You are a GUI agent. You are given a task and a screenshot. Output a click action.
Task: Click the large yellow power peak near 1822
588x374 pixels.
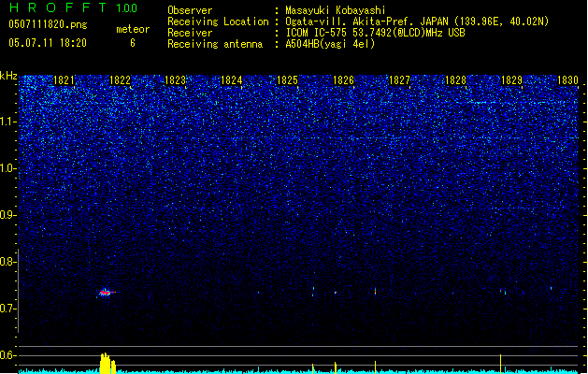[108, 363]
